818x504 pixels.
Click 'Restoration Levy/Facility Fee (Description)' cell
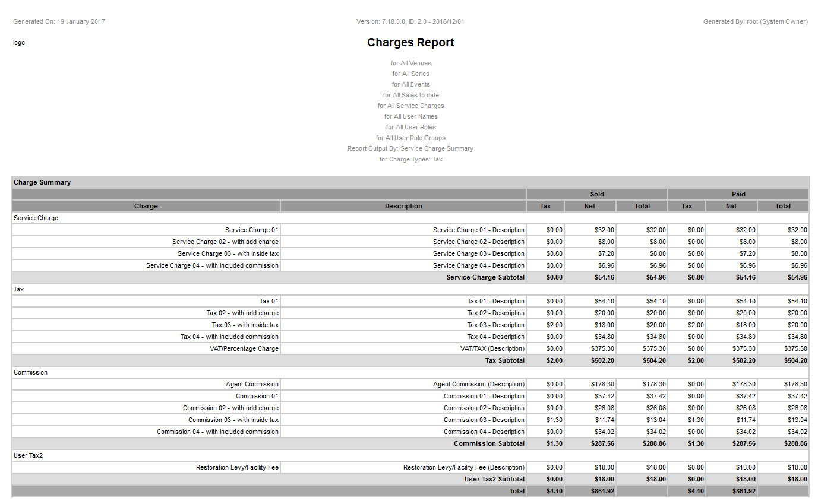(403, 467)
